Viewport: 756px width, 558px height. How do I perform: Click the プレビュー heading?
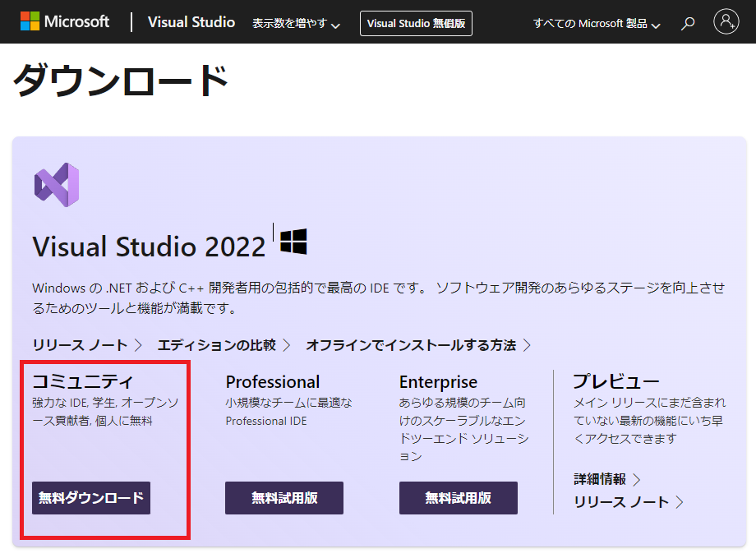616,381
